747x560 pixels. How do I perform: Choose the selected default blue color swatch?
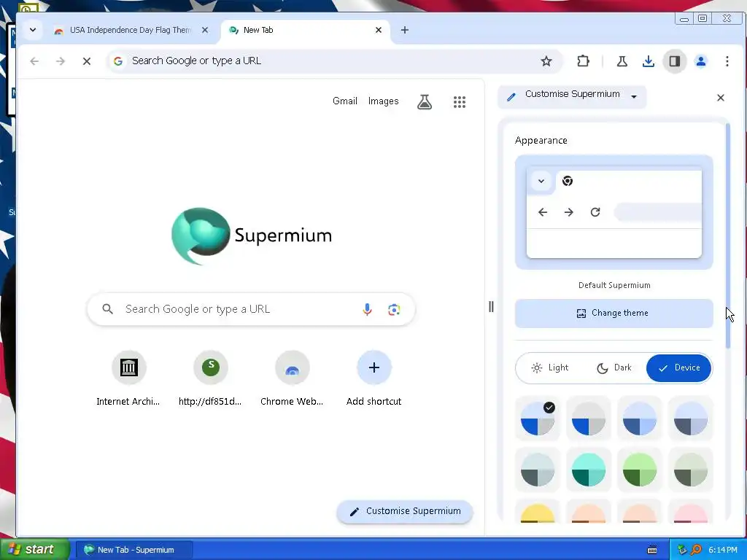(538, 419)
